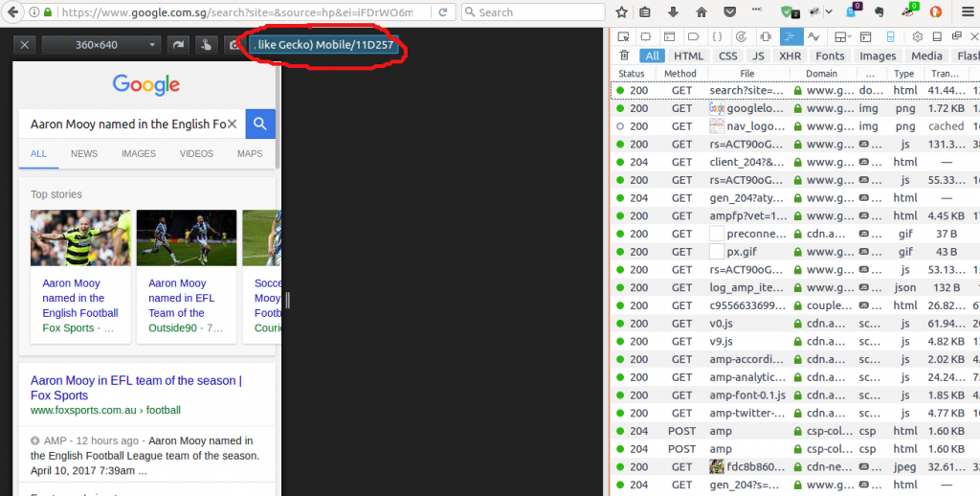Rotate the responsive viewport
Screen dimensions: 980x496
click(178, 44)
